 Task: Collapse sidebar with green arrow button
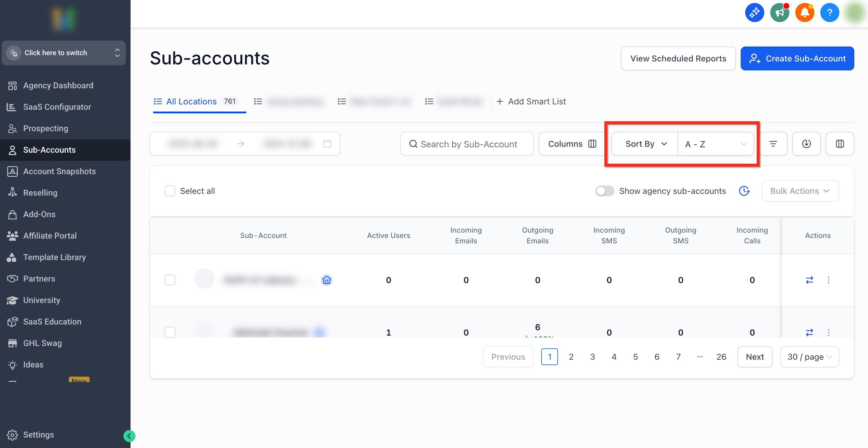[x=129, y=436]
